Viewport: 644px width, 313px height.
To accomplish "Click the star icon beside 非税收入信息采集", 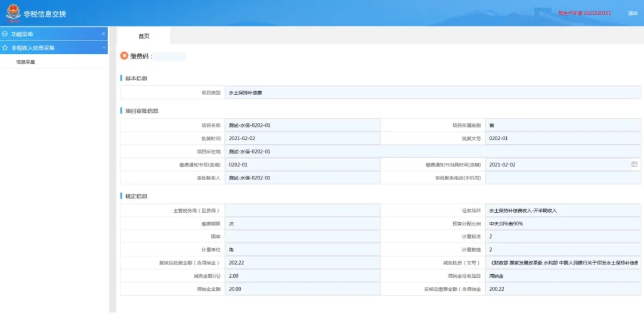I will [5, 48].
